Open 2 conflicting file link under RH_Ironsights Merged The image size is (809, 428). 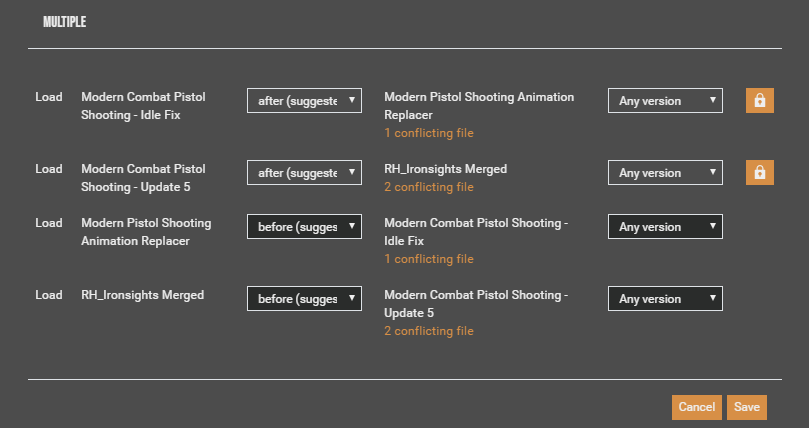coord(428,187)
